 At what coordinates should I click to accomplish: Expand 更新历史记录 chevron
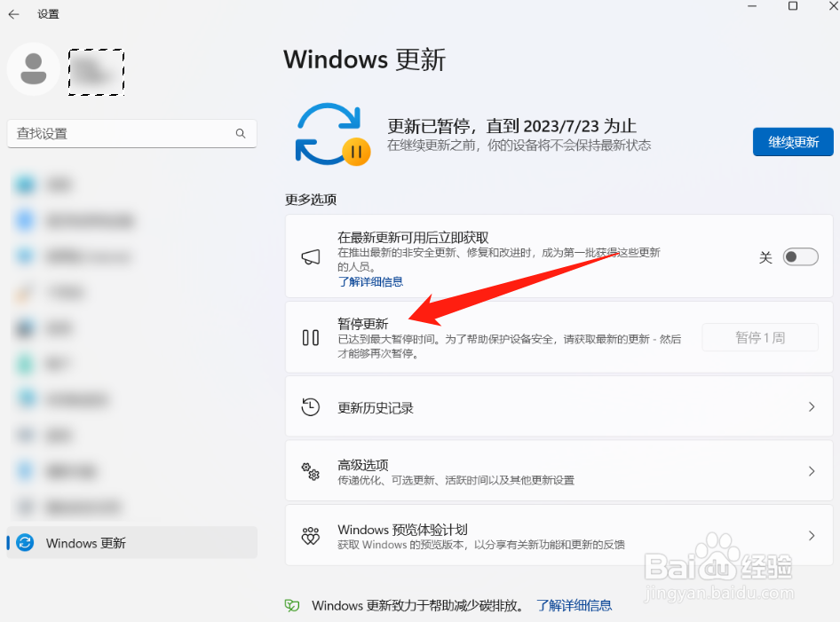click(x=812, y=407)
